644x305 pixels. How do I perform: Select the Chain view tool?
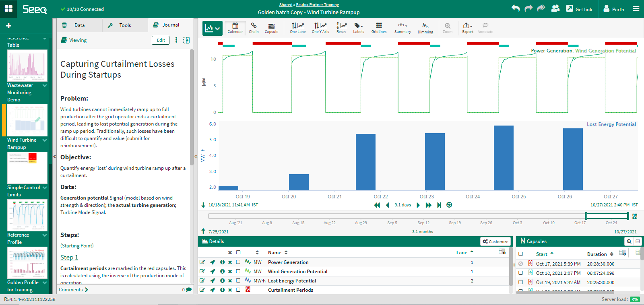coord(254,28)
